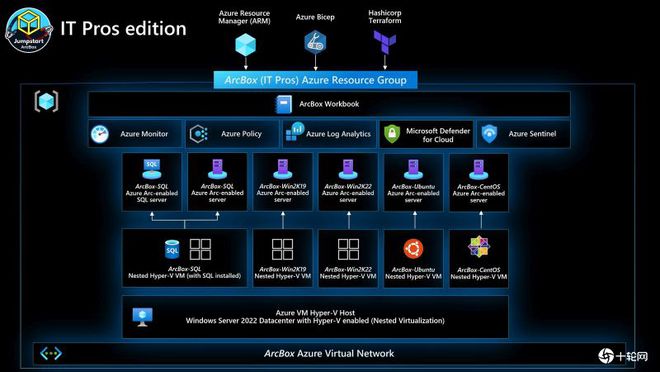The height and width of the screenshot is (372, 660).
Task: Click the ArcBox Workbook notebook icon
Action: click(x=284, y=104)
